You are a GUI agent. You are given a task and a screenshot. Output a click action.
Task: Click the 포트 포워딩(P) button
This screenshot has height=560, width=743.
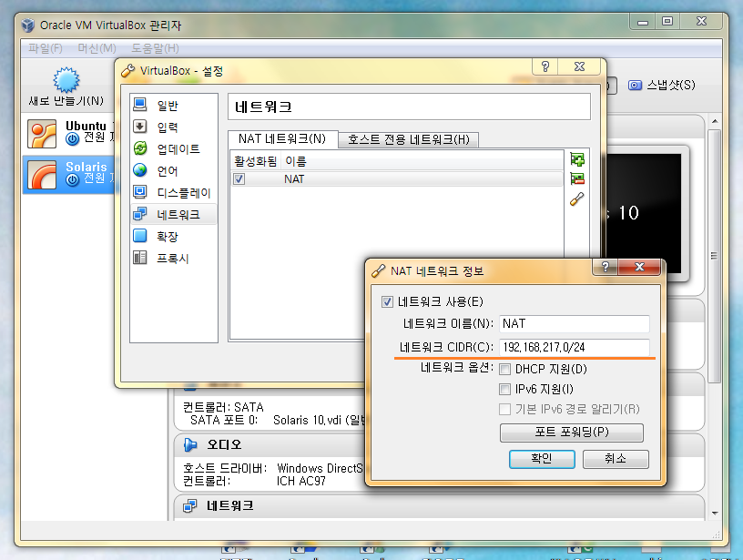pyautogui.click(x=572, y=433)
